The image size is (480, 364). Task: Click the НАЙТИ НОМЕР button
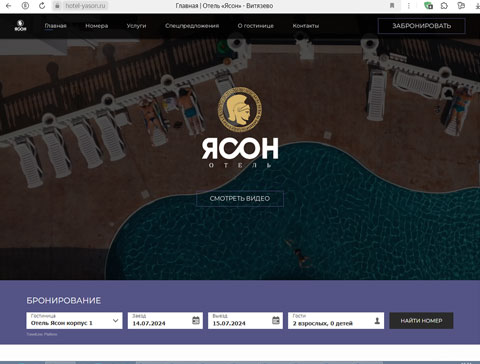point(421,321)
